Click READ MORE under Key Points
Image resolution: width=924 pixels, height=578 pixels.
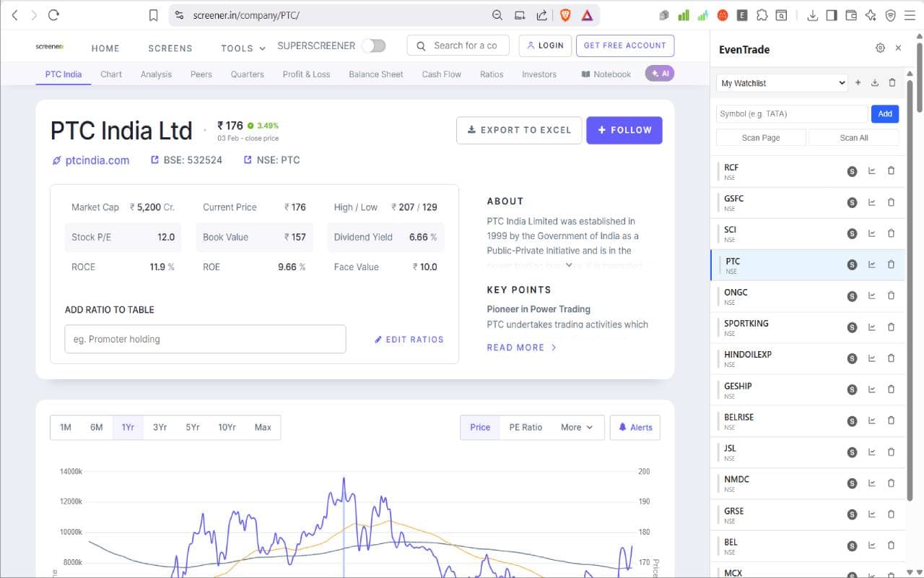(521, 348)
